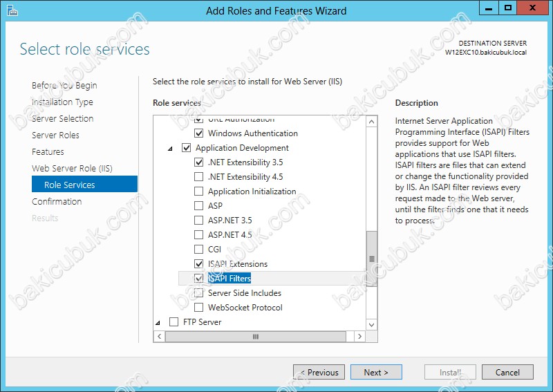The image size is (553, 392).
Task: Uncheck ISAPI Extensions checkbox
Action: (x=199, y=264)
